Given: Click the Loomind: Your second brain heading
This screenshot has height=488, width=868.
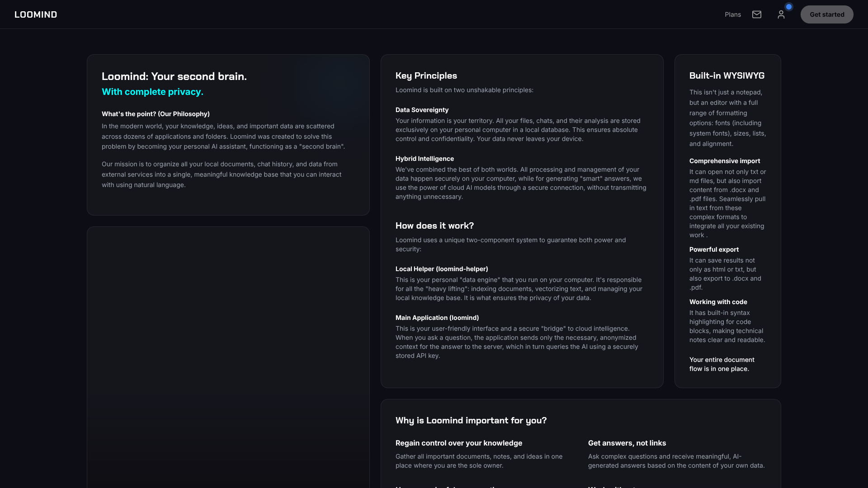Looking at the screenshot, I should pyautogui.click(x=174, y=76).
